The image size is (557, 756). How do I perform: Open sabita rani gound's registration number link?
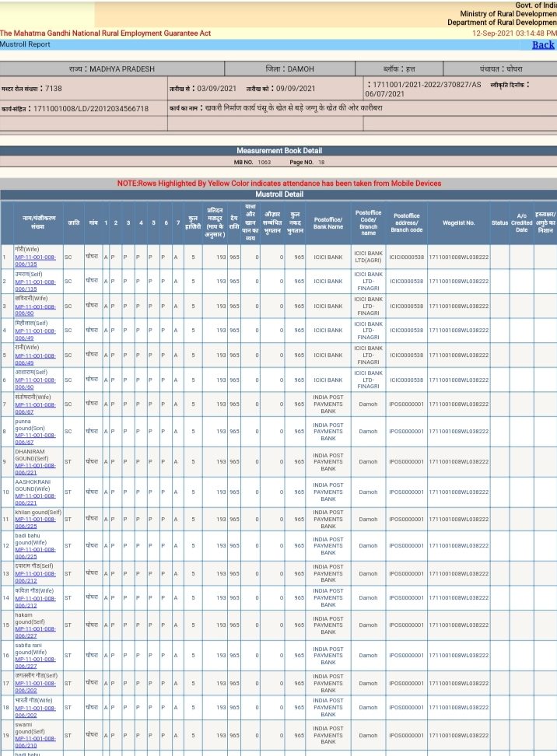click(35, 663)
